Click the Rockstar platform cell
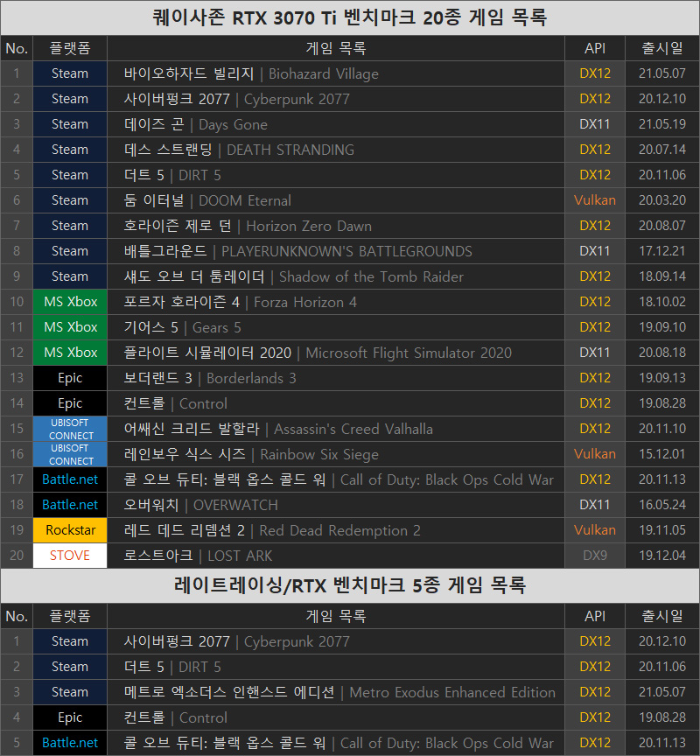 click(70, 530)
